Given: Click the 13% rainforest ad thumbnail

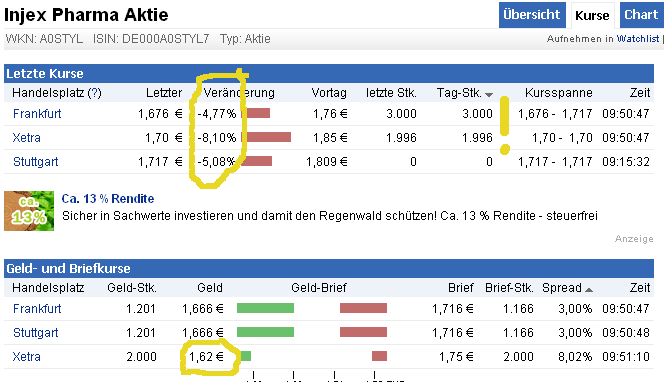Looking at the screenshot, I should (x=29, y=211).
